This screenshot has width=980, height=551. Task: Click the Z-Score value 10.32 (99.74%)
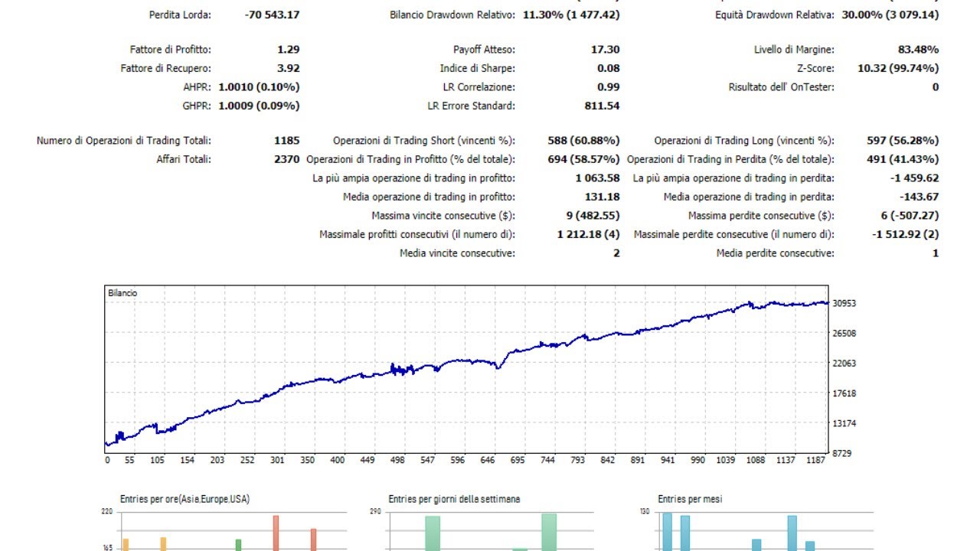(898, 68)
